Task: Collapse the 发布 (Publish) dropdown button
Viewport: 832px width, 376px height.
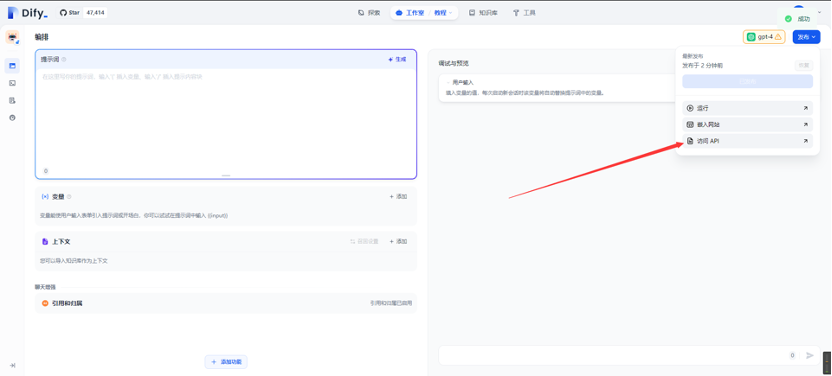Action: [806, 37]
